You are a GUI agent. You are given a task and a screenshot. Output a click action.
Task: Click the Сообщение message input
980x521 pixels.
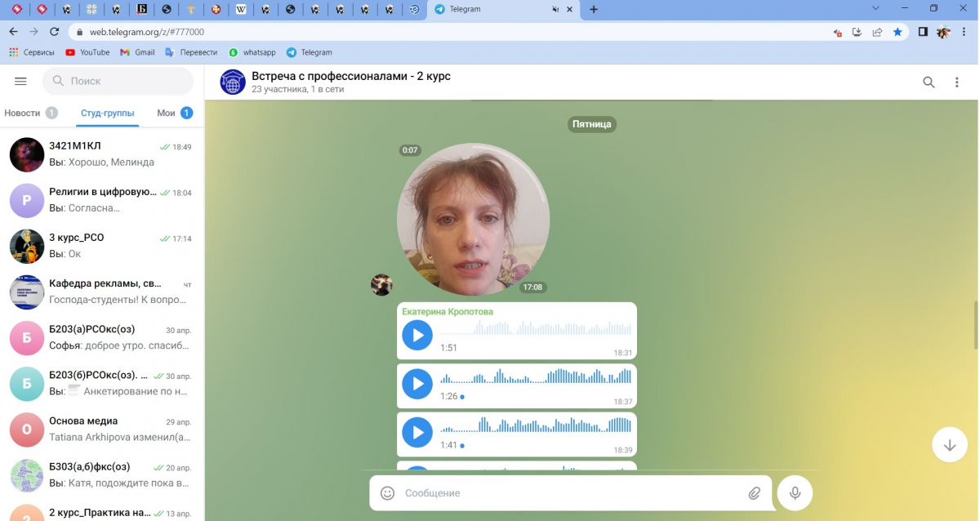tap(570, 493)
